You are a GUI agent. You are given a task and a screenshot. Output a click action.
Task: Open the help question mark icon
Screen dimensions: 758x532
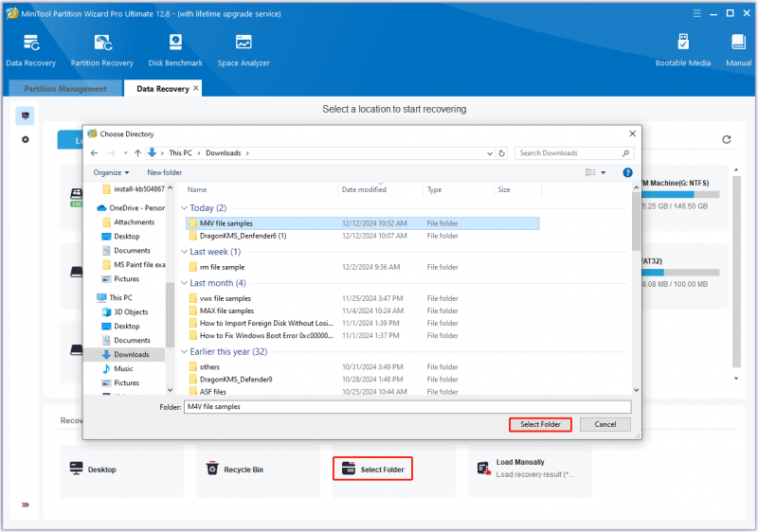click(627, 172)
